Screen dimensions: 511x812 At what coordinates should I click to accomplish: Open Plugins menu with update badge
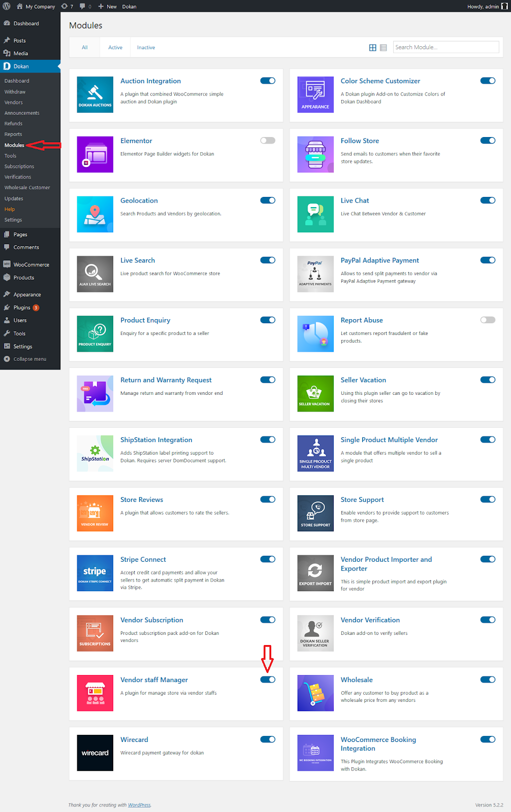point(30,308)
